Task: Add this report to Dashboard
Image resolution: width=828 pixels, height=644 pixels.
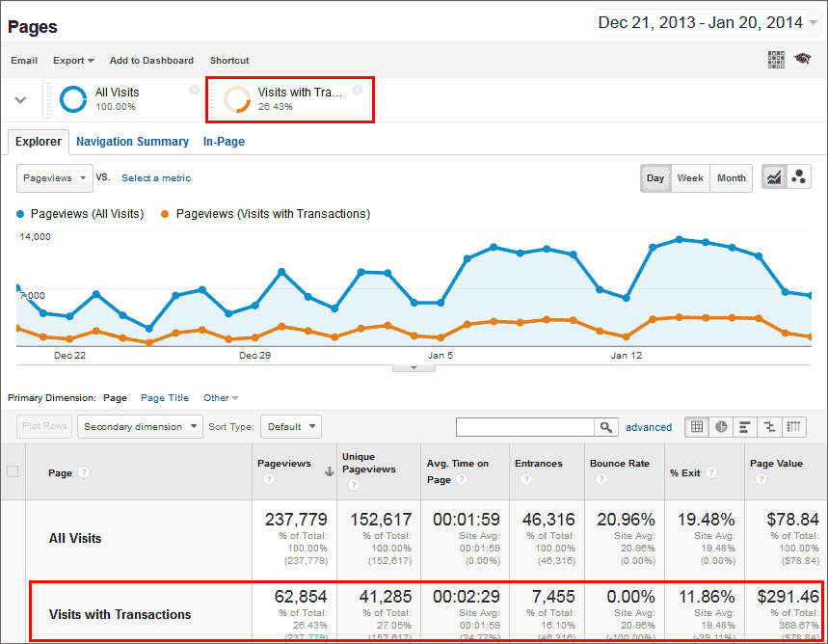Action: click(151, 60)
